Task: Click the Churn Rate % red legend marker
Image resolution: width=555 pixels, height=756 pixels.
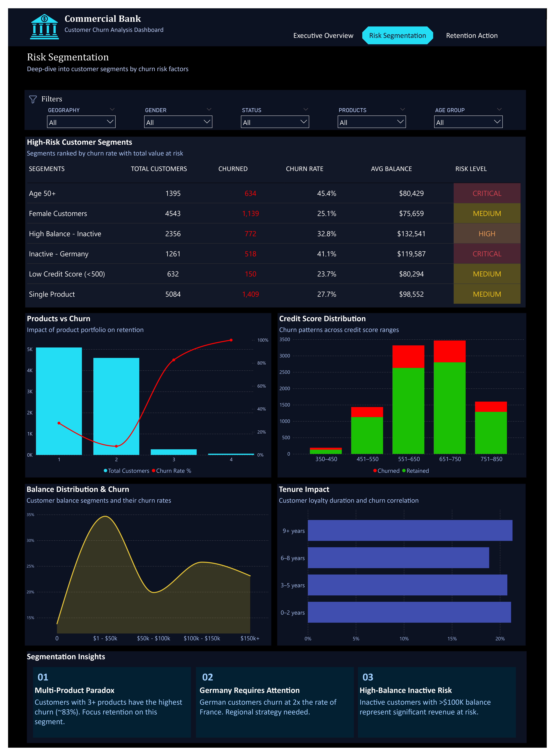Action: pos(154,471)
